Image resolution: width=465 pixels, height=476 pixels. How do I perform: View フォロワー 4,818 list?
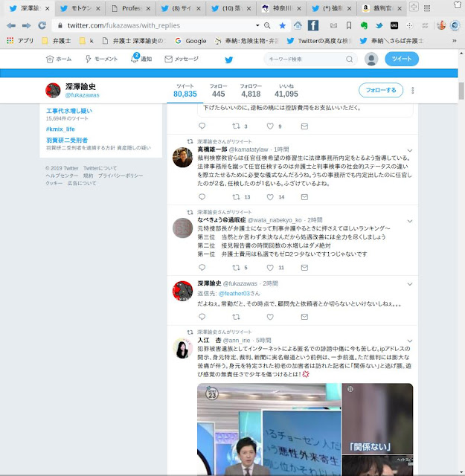click(251, 91)
